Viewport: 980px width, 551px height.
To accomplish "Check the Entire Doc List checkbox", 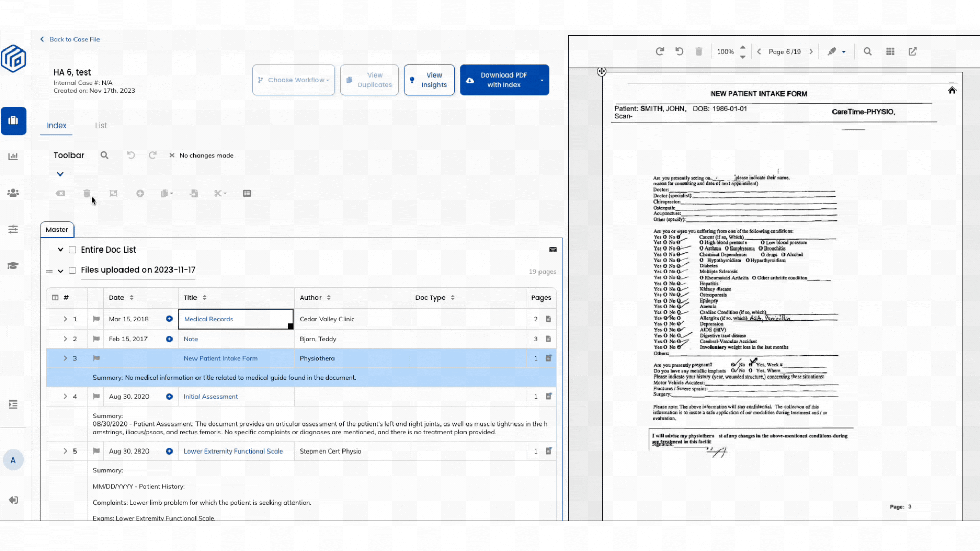I will point(72,249).
